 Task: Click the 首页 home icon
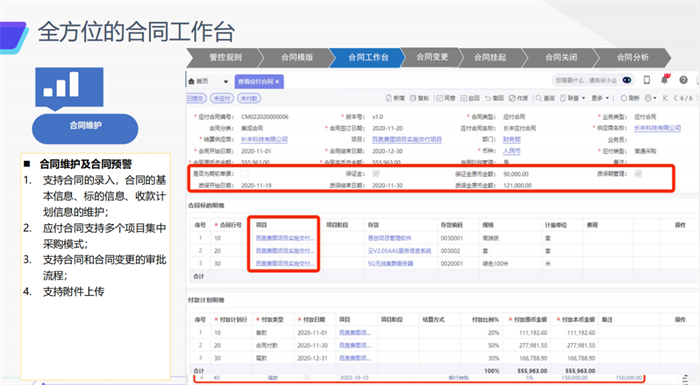click(191, 81)
